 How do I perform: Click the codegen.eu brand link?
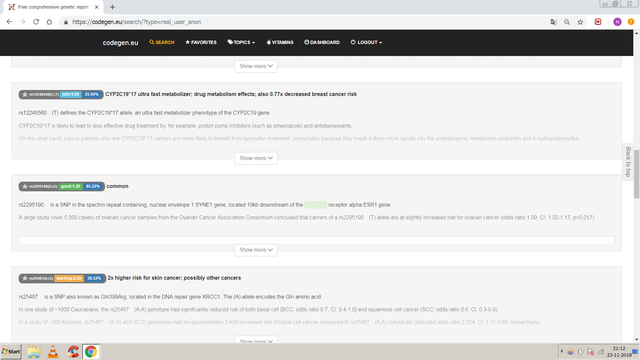[x=120, y=43]
